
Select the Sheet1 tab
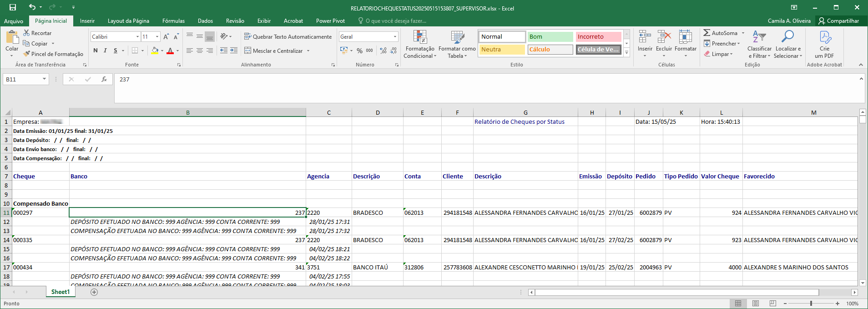(61, 292)
